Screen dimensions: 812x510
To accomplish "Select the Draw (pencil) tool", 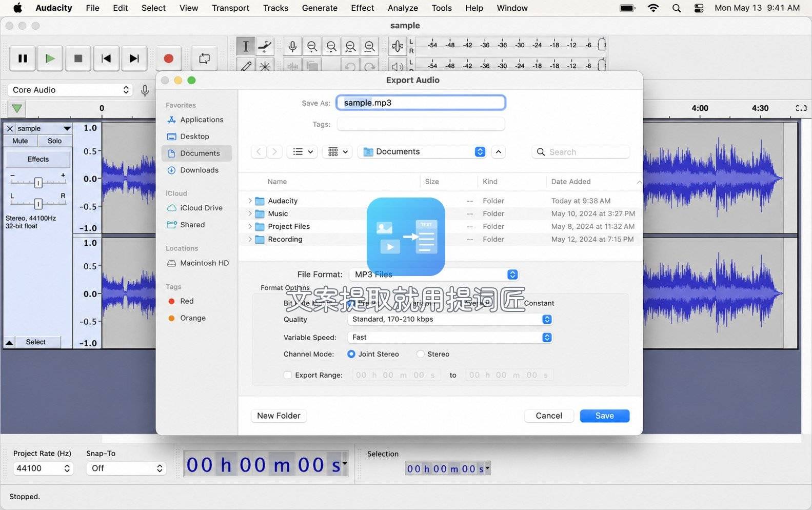I will pyautogui.click(x=246, y=66).
